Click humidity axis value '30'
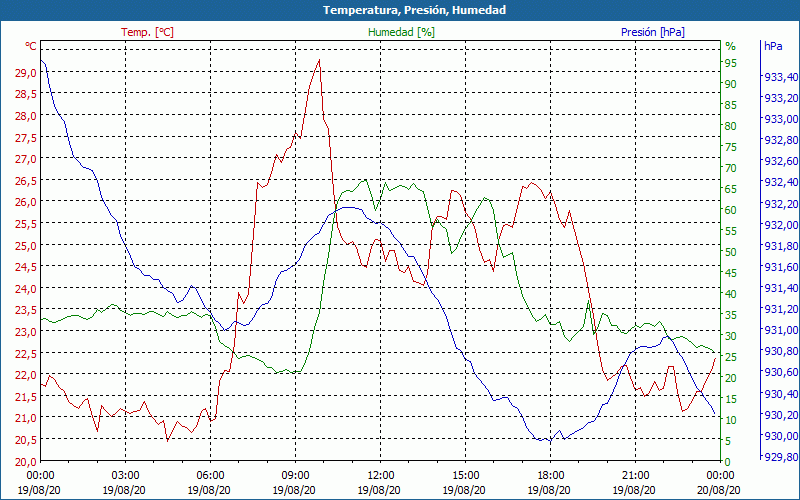This screenshot has height=500, width=800. tap(731, 336)
